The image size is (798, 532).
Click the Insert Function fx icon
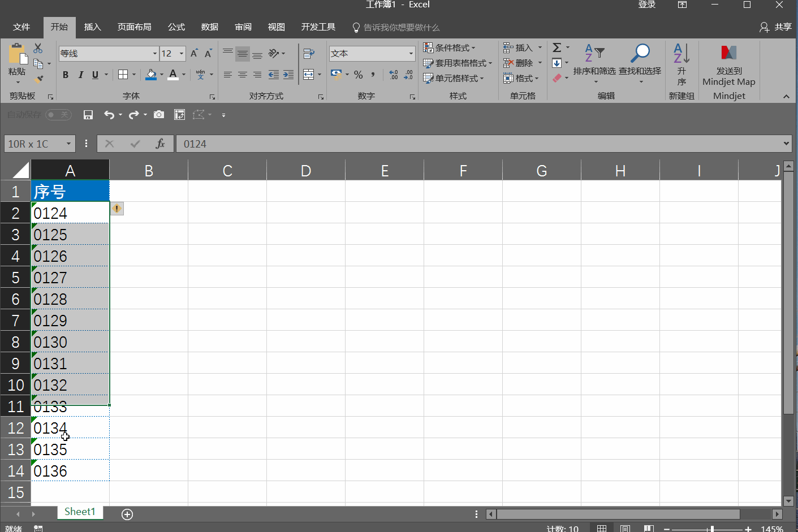(x=160, y=144)
